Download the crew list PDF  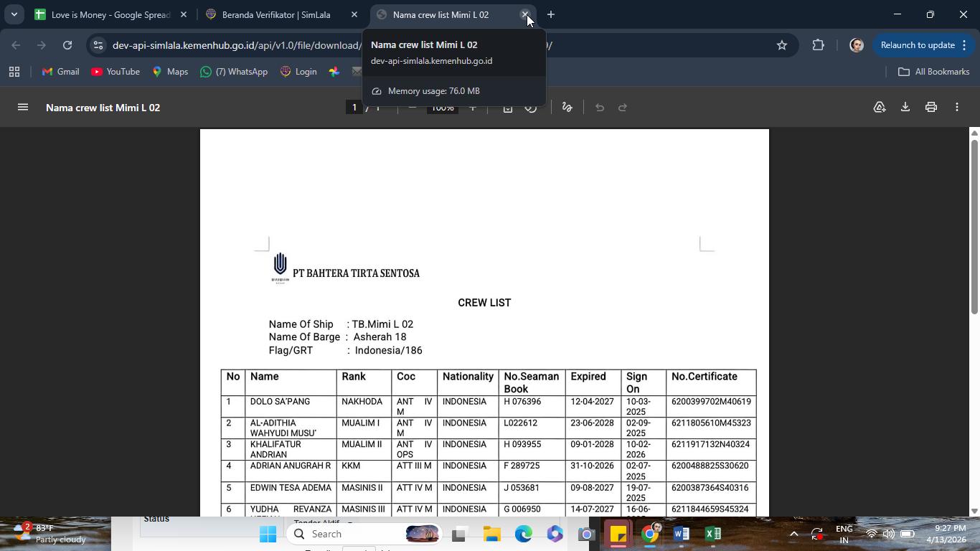[x=905, y=108]
